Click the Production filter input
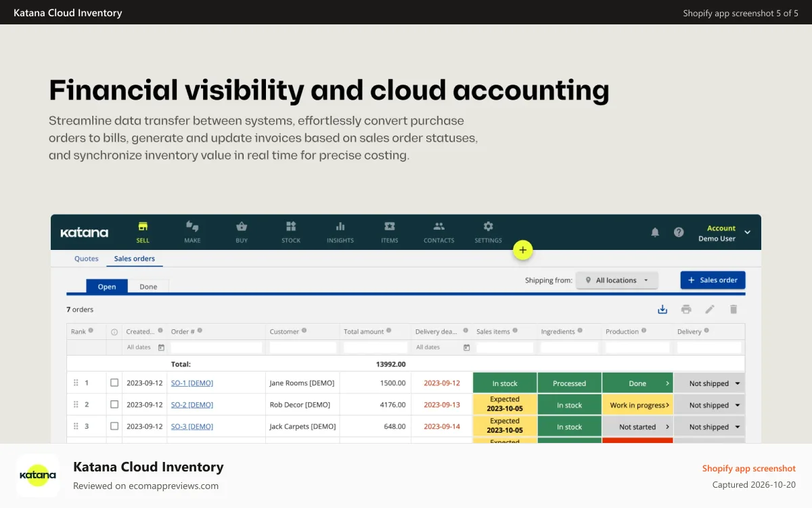The width and height of the screenshot is (812, 508). 637,347
